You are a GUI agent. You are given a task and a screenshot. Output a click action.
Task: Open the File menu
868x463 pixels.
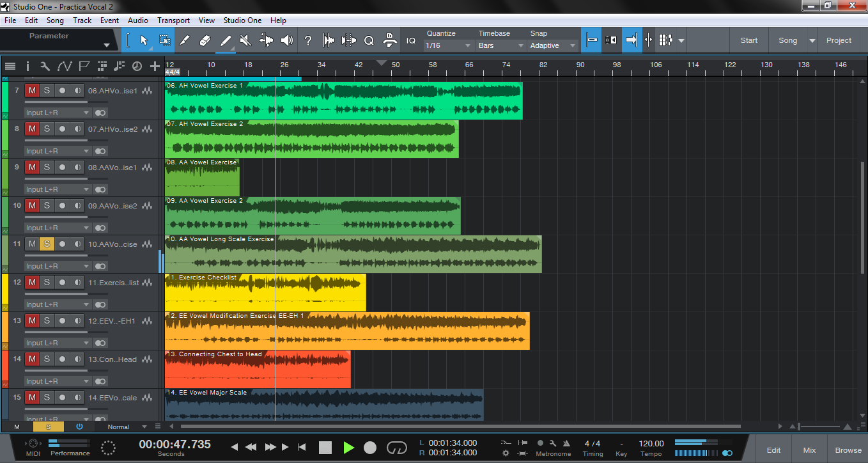[x=10, y=20]
